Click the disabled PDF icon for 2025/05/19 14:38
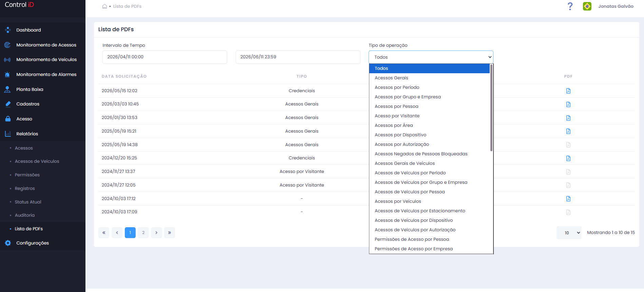 pos(568,144)
